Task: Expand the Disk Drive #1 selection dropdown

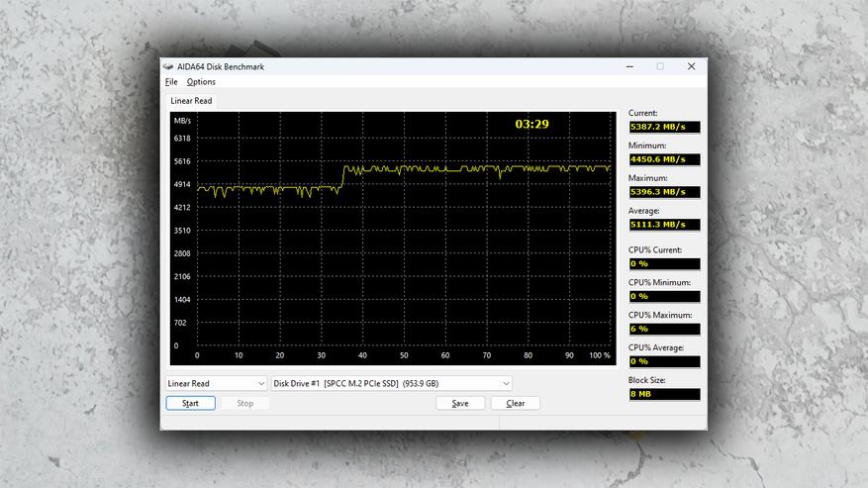Action: click(x=391, y=383)
